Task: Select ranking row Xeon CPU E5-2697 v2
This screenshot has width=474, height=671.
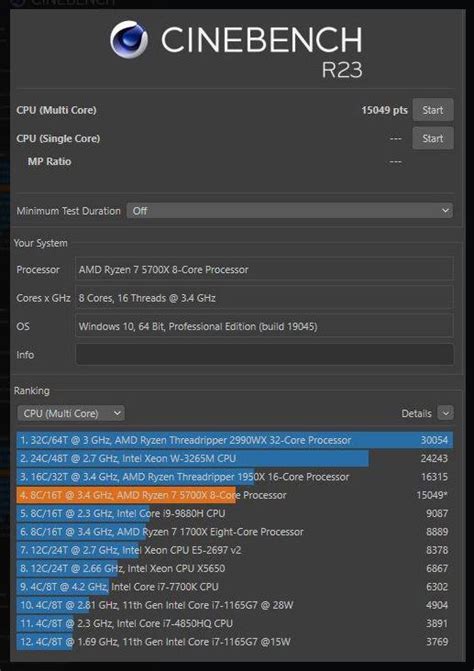Action: 235,550
